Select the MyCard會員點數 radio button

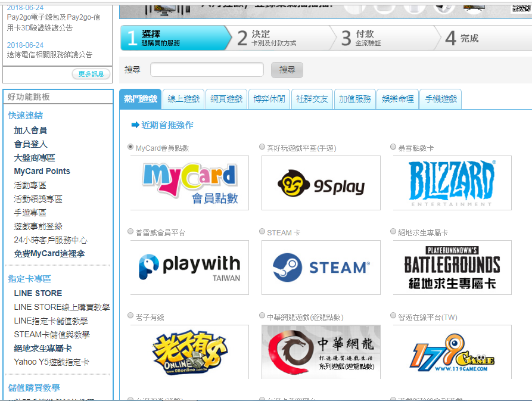tap(130, 147)
